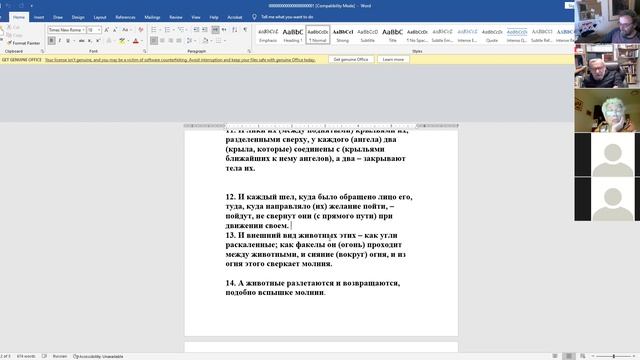Viewport: 640px width, 360px height.
Task: Click Accessibility Unavailable status bar indicator
Action: pyautogui.click(x=98, y=356)
